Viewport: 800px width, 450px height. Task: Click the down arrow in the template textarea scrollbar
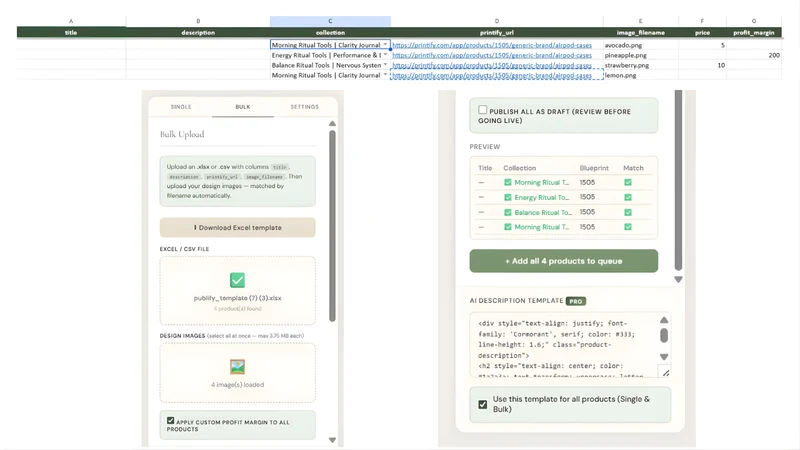[x=664, y=357]
